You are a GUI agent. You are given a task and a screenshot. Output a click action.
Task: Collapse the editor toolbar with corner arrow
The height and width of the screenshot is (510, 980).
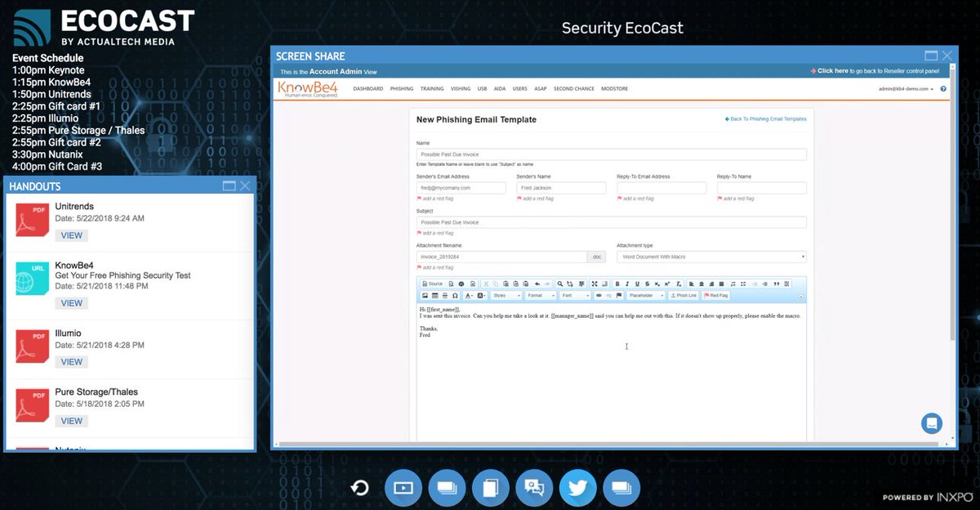click(800, 296)
